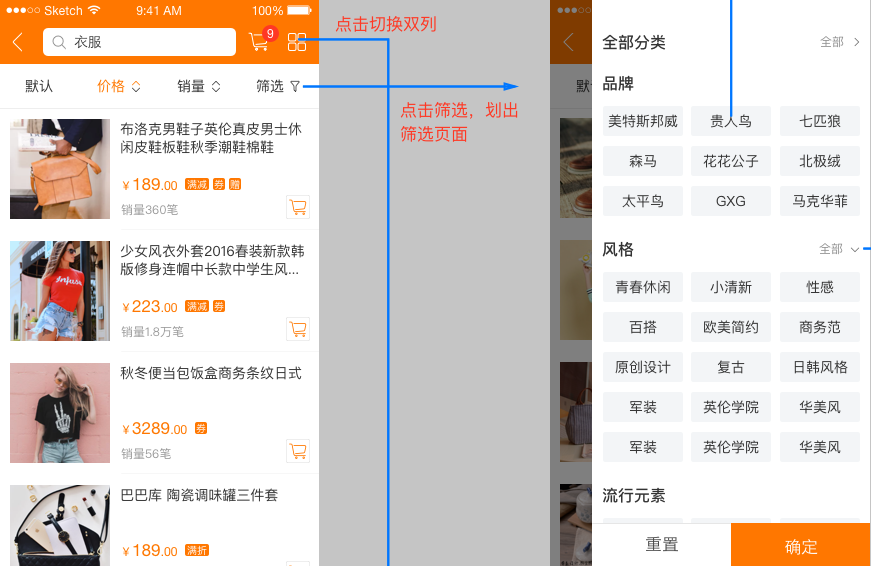Open 巴巴库 陶瓷调味罐三件套 title

click(199, 495)
